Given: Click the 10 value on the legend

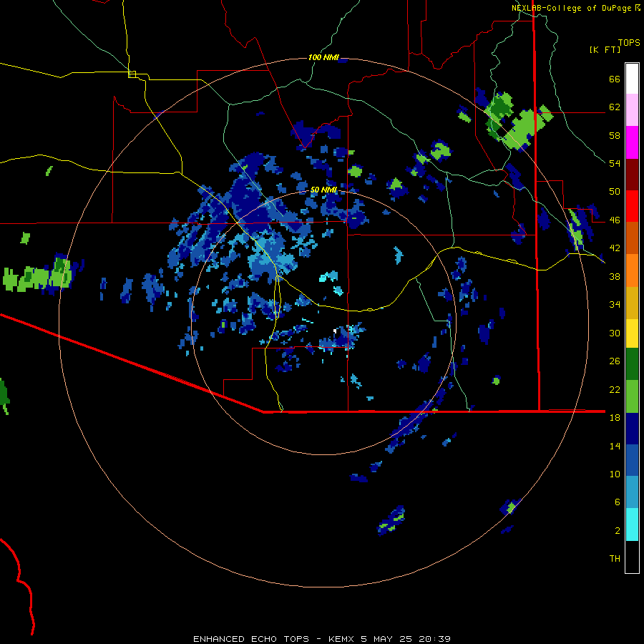Looking at the screenshot, I should click(x=615, y=474).
